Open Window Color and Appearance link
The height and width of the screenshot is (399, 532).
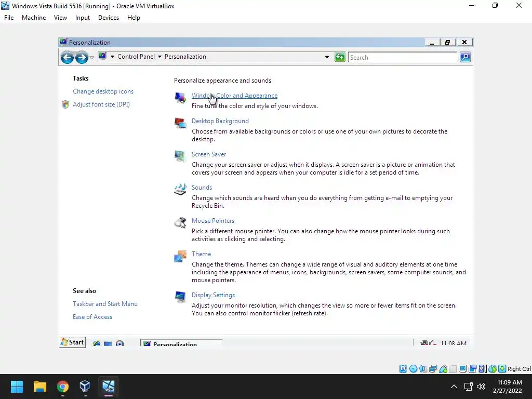[x=234, y=96]
